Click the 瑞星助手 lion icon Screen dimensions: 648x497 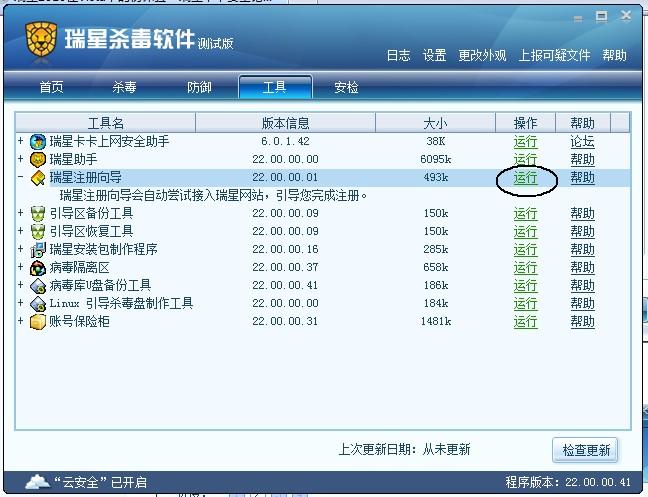coord(38,159)
